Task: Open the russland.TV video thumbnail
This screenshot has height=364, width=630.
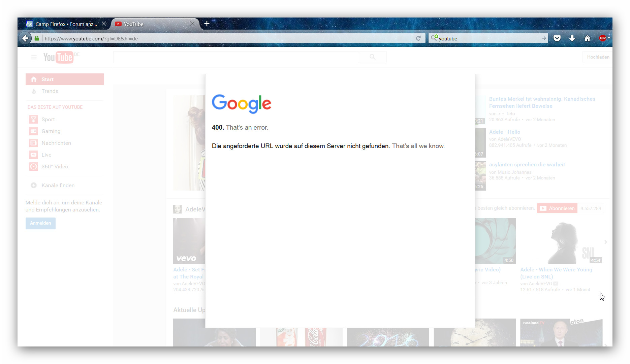Action: click(561, 332)
